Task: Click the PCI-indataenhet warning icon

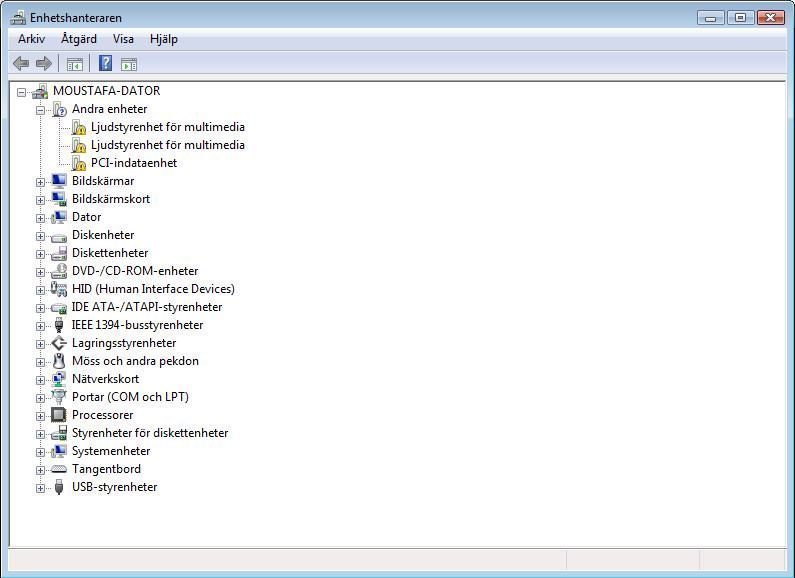Action: point(79,163)
